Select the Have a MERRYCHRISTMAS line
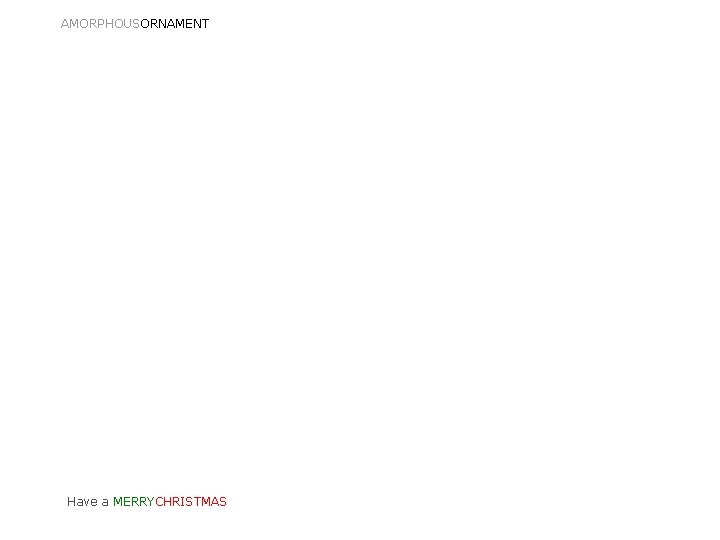The height and width of the screenshot is (540, 720). pos(147,501)
